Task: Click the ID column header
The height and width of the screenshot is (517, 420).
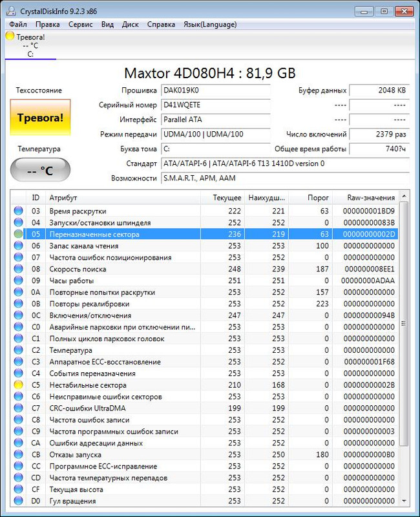Action: coord(36,198)
